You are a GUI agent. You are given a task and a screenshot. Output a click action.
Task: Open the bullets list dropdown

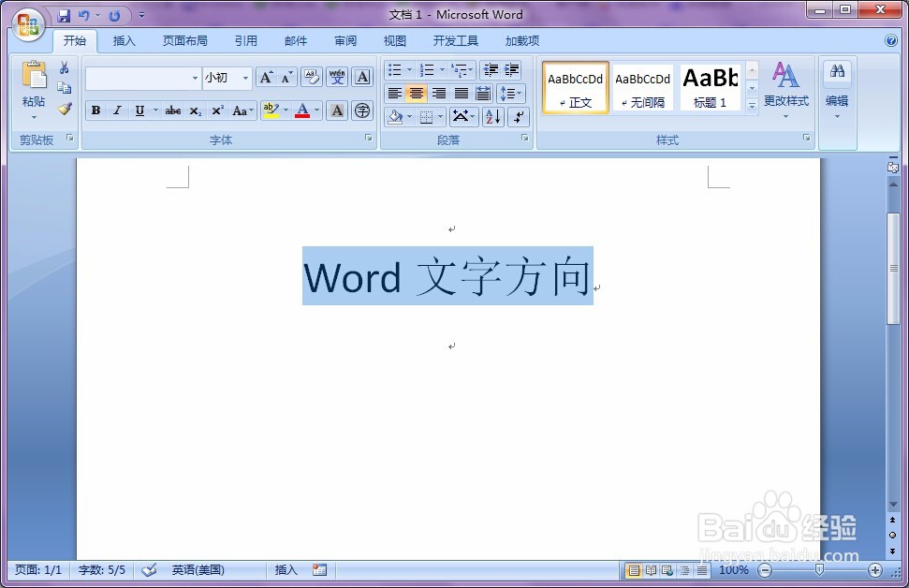pos(409,70)
